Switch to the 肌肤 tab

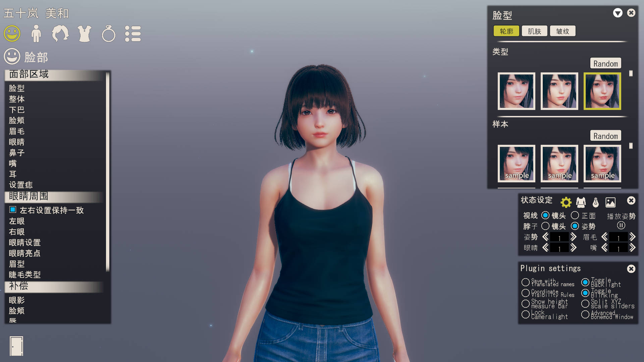(534, 31)
